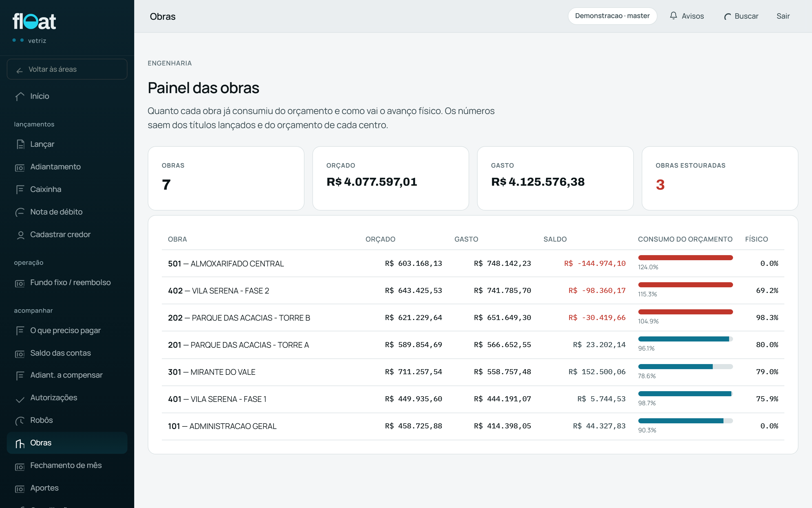The image size is (812, 508).
Task: Click row 201 — PARQUE DAS ACACIAS - TORRE A
Action: pyautogui.click(x=473, y=345)
